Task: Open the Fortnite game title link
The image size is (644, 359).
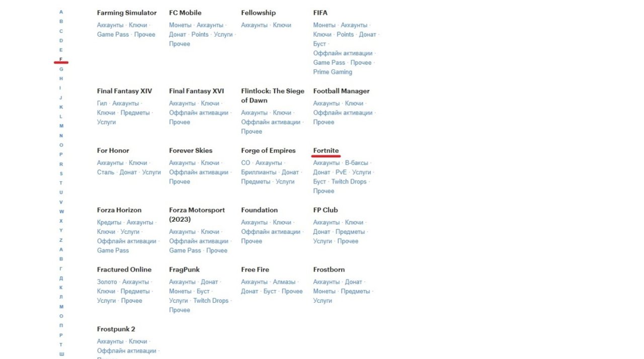Action: pos(326,150)
